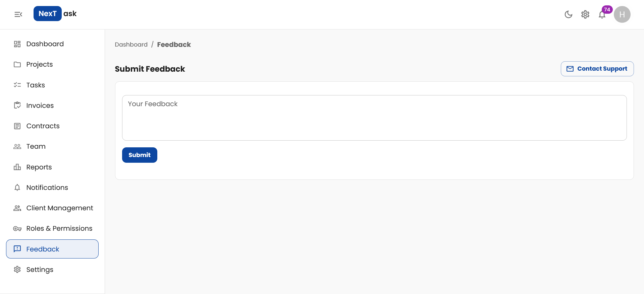Viewport: 644px width, 294px height.
Task: Navigate back using the Dashboard breadcrumb link
Action: coord(131,44)
